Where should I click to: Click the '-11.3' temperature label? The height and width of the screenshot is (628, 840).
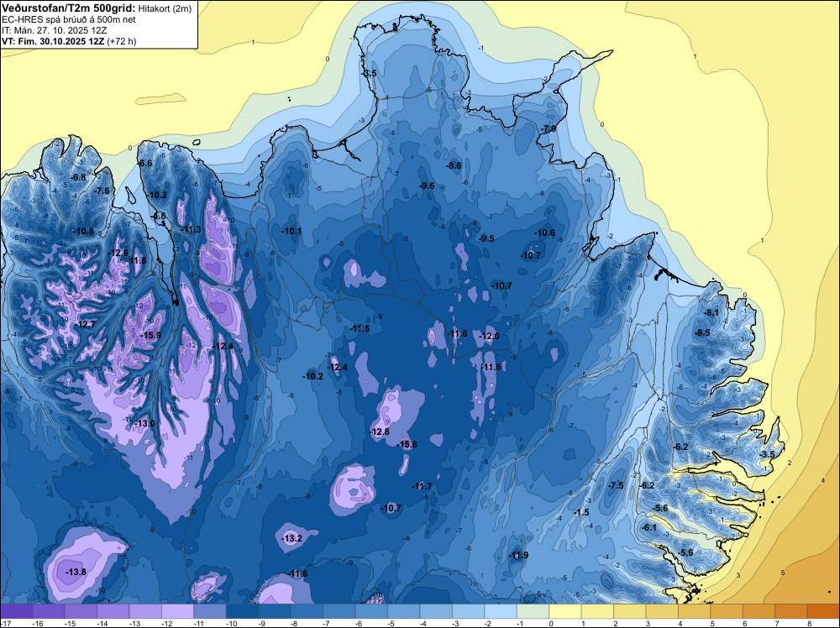point(192,229)
